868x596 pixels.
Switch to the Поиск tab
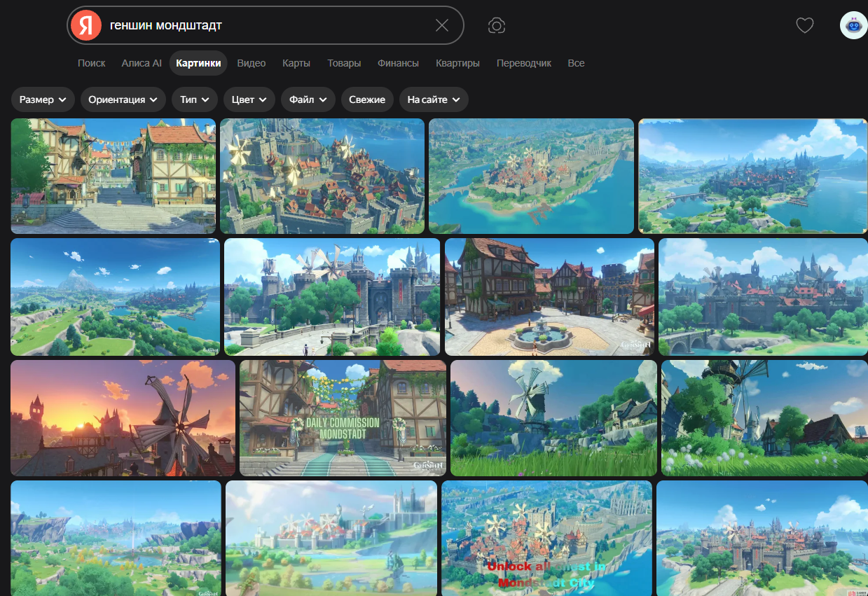tap(92, 63)
